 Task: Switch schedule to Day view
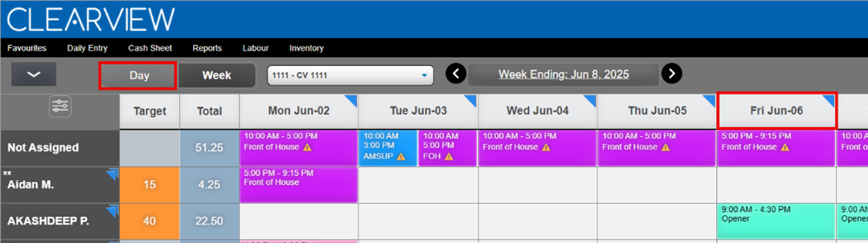pos(139,75)
